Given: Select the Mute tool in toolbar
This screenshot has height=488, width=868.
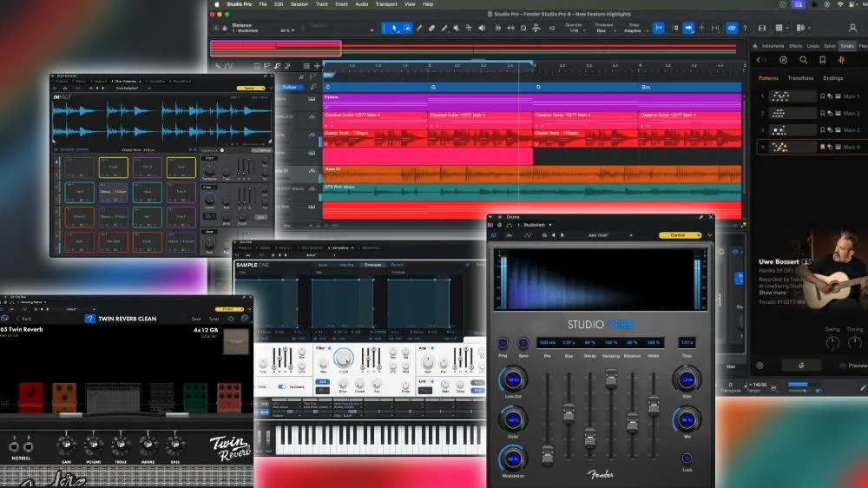Looking at the screenshot, I should click(457, 28).
